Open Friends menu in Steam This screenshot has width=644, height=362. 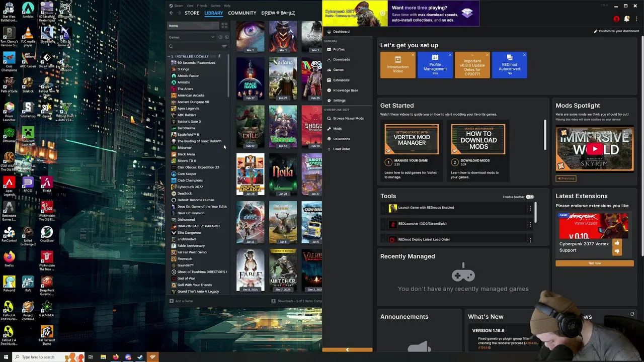coord(202,6)
